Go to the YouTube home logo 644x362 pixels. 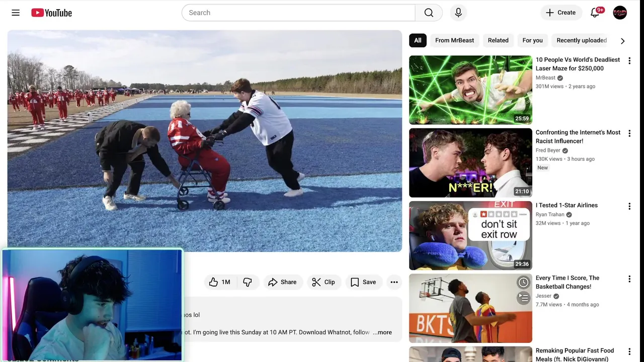click(x=51, y=13)
